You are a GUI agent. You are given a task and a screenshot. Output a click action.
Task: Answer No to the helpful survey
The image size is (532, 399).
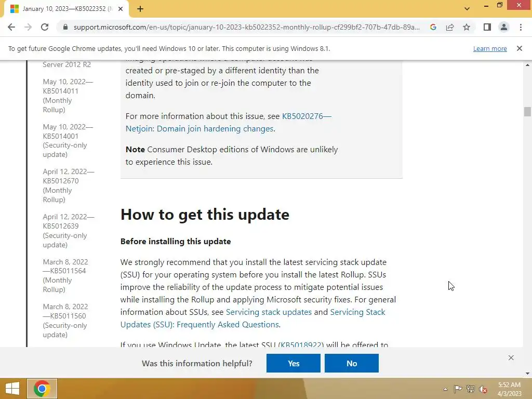click(352, 363)
